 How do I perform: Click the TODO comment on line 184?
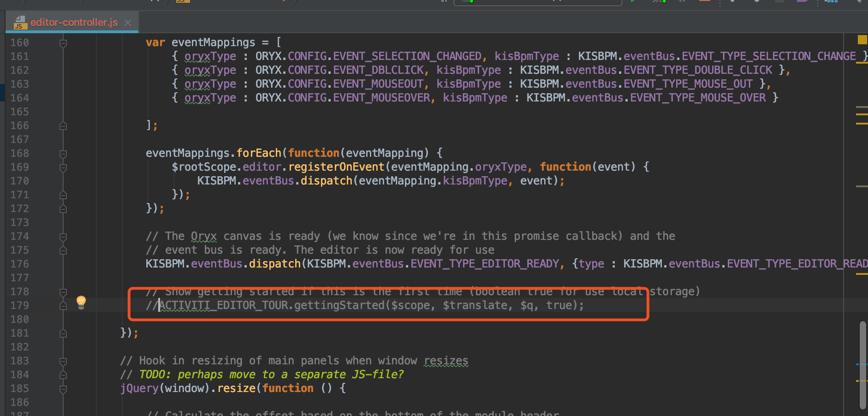pos(271,374)
